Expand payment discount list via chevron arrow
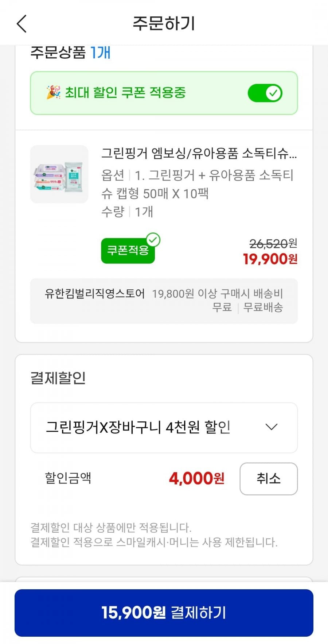Viewport: 328px width, 644px height. (272, 427)
